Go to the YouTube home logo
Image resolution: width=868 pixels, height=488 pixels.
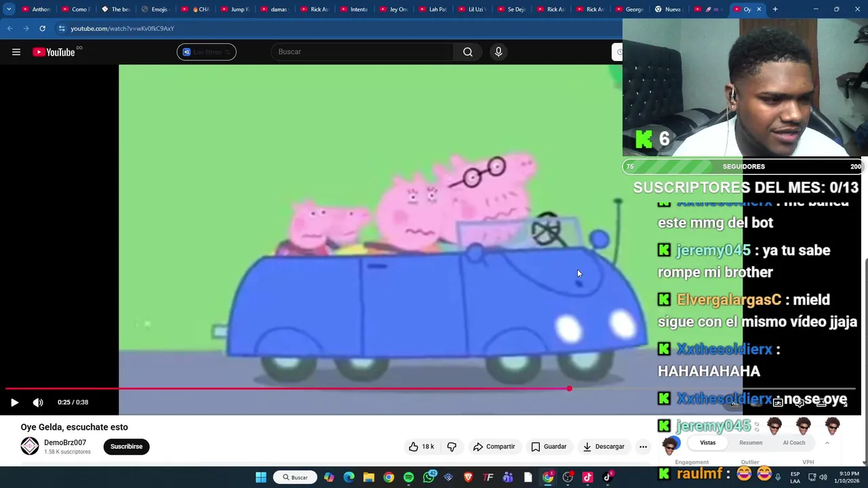tap(54, 52)
